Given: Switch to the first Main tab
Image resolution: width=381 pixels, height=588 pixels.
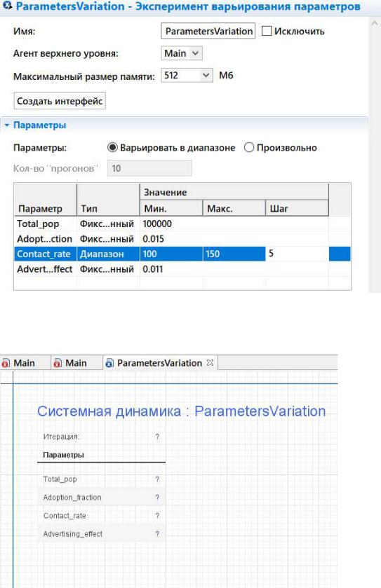Looking at the screenshot, I should pyautogui.click(x=24, y=363).
